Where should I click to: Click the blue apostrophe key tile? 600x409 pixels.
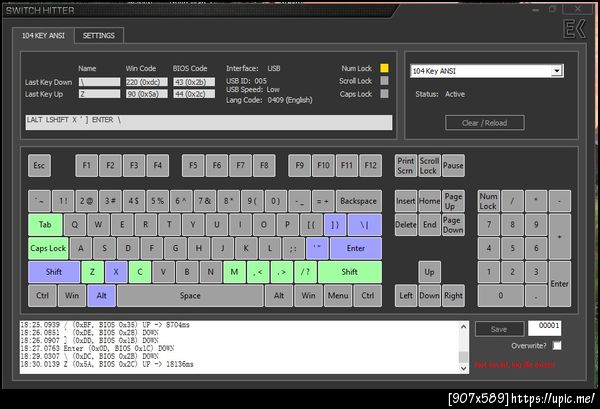(317, 248)
